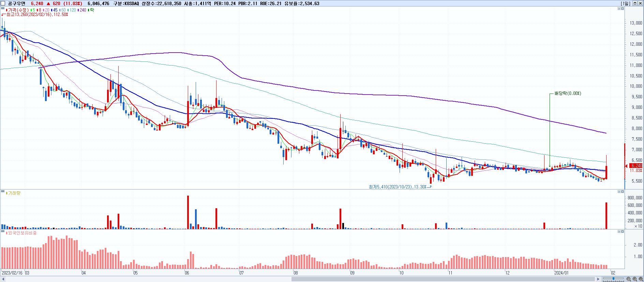Click the 800,000 volume axis label
Image resolution: width=644 pixels, height=282 pixels.
(635, 198)
